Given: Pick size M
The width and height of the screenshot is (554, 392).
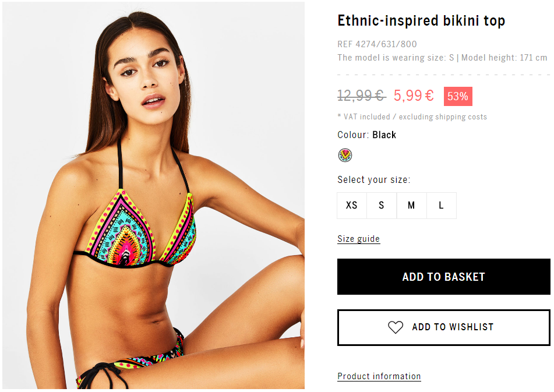Looking at the screenshot, I should coord(412,206).
